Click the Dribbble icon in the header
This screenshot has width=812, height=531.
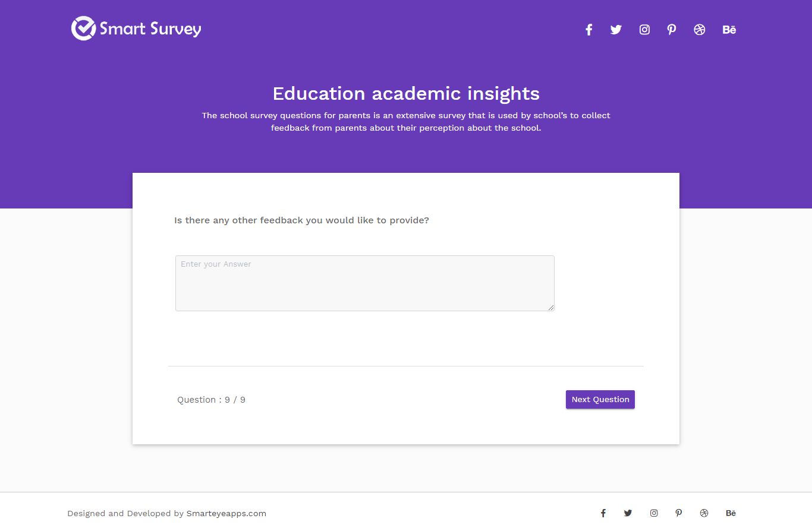coord(700,30)
